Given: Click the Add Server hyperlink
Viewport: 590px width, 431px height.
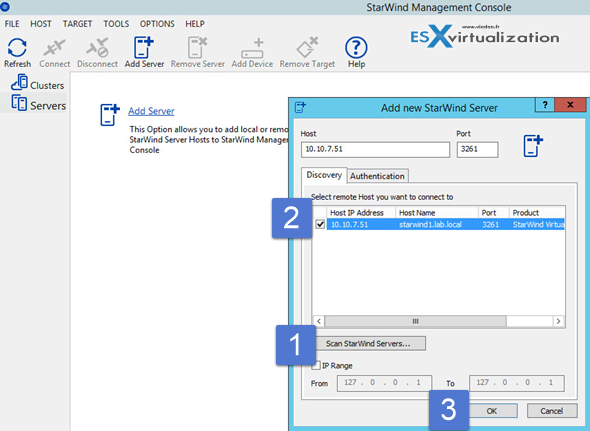Looking at the screenshot, I should pyautogui.click(x=151, y=111).
